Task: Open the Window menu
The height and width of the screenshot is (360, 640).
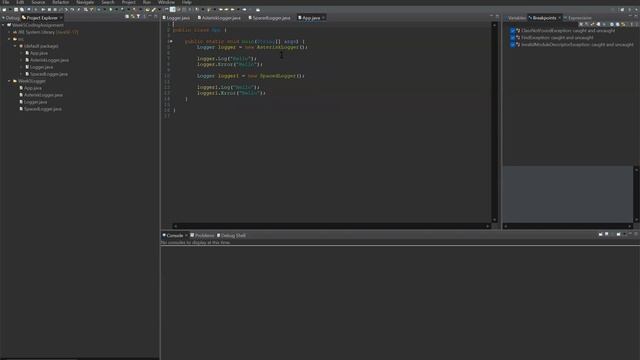Action: pyautogui.click(x=166, y=2)
